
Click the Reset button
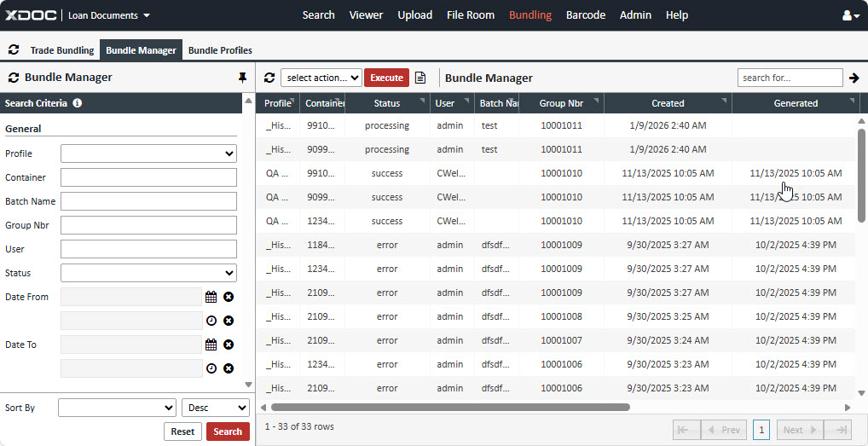[182, 432]
